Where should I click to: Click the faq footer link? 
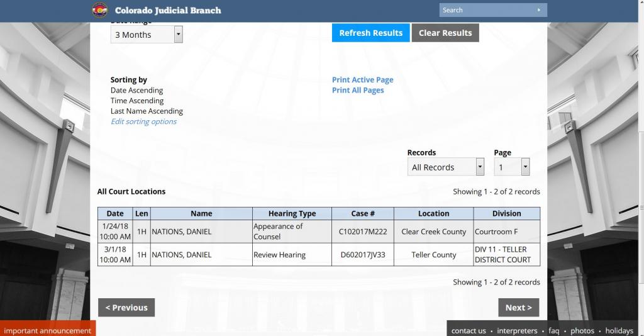point(553,331)
